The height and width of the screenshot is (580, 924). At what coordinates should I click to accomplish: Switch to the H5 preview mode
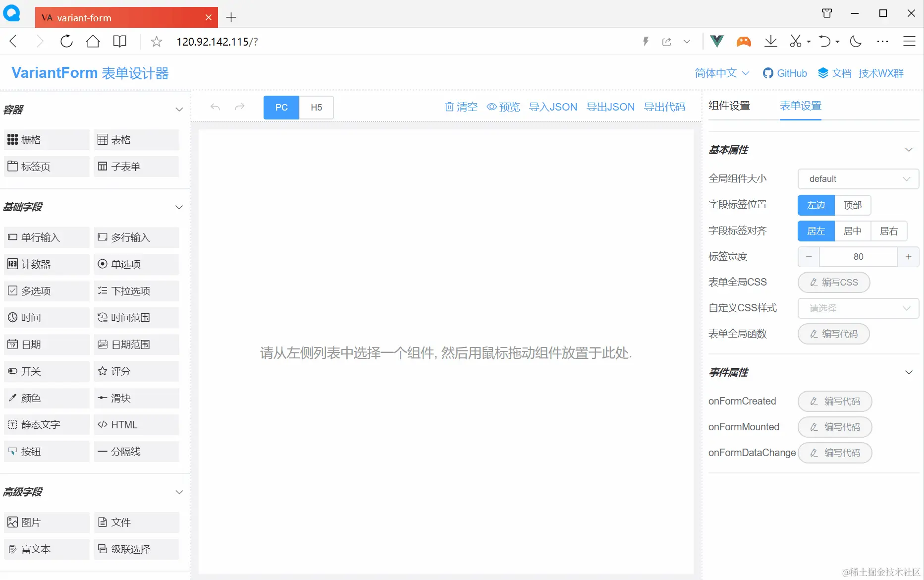click(316, 107)
